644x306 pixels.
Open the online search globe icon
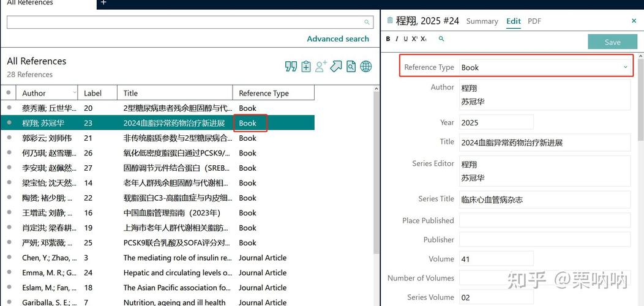366,66
